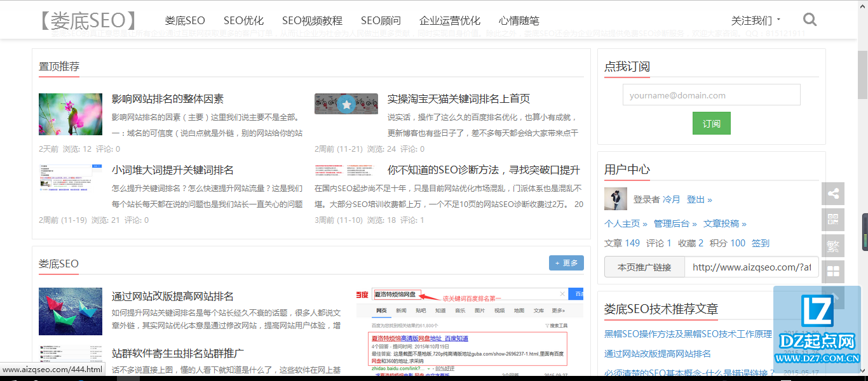Viewport: 868px width, 381px height.
Task: Open the 心情随笔 menu item
Action: point(519,21)
